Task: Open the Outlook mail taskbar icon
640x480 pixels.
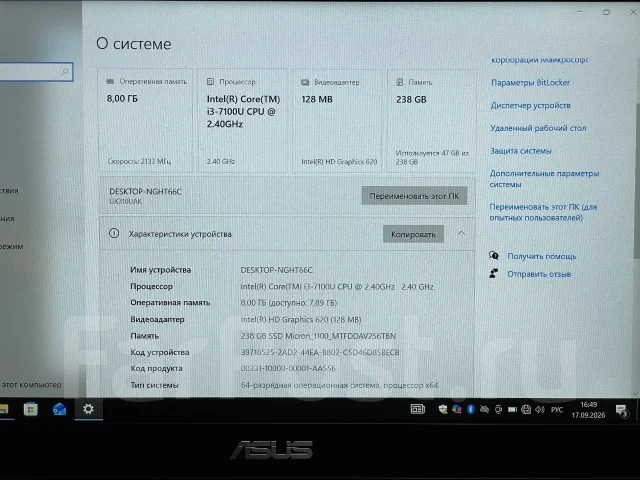Action: tap(60, 409)
